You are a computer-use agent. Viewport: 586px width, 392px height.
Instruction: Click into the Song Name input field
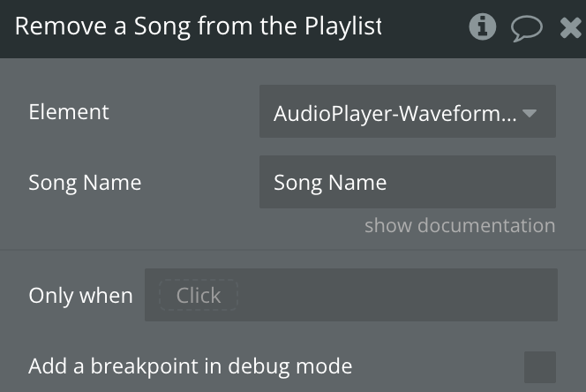tap(407, 183)
